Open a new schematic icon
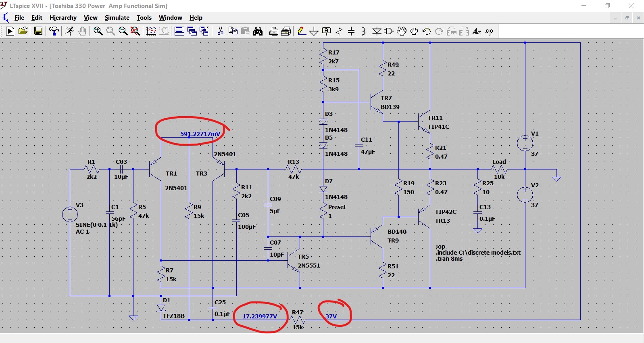This screenshot has height=343, width=644. [10, 31]
